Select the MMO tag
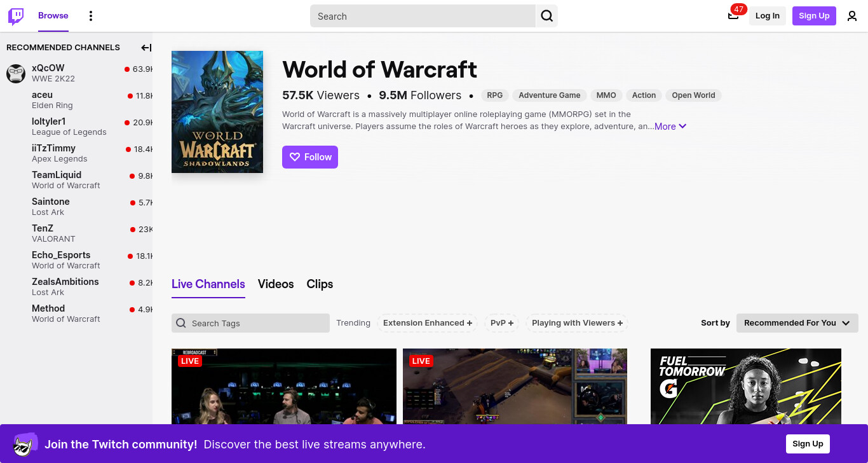Screen dimensions: 868x463 point(606,95)
